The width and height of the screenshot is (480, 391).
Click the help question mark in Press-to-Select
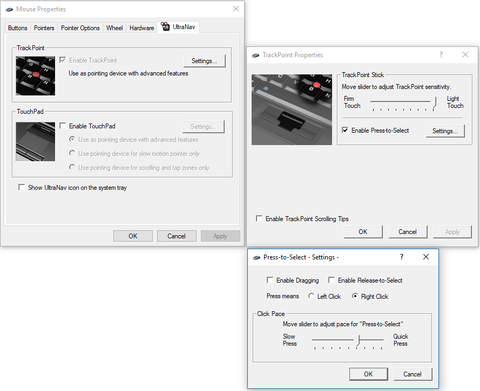[401, 257]
